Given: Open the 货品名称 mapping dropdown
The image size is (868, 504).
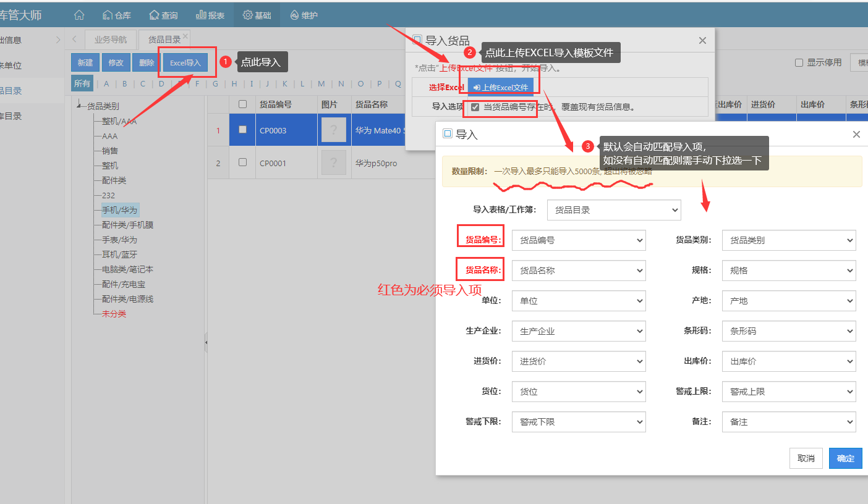Looking at the screenshot, I should tap(579, 271).
